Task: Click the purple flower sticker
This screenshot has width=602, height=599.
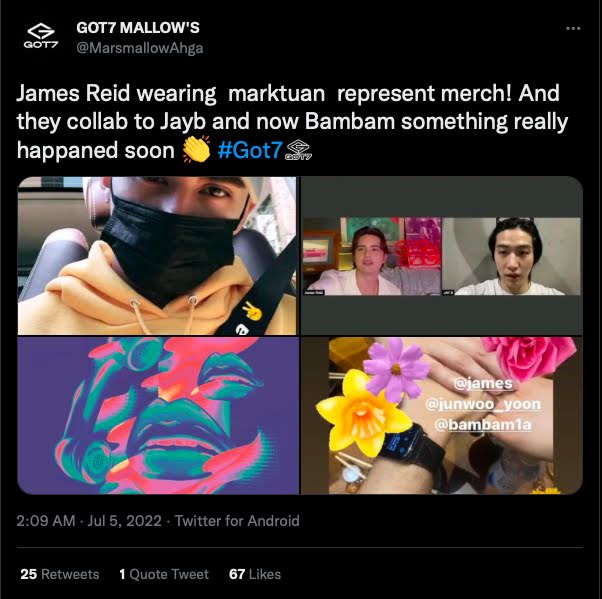Action: (396, 369)
